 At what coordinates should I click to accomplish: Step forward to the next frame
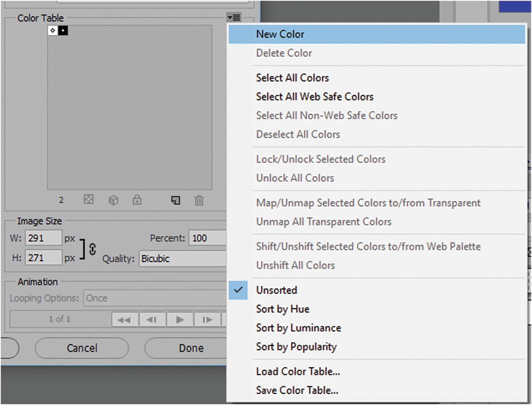pos(207,320)
